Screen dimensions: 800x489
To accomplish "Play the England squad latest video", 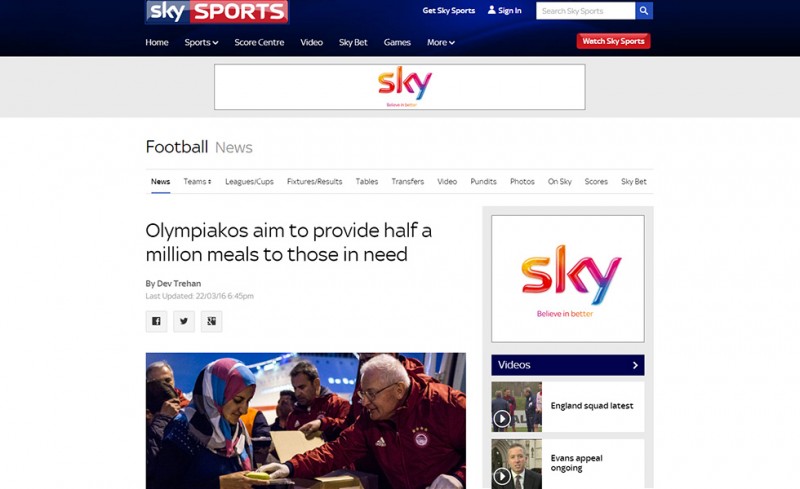I will pos(502,419).
